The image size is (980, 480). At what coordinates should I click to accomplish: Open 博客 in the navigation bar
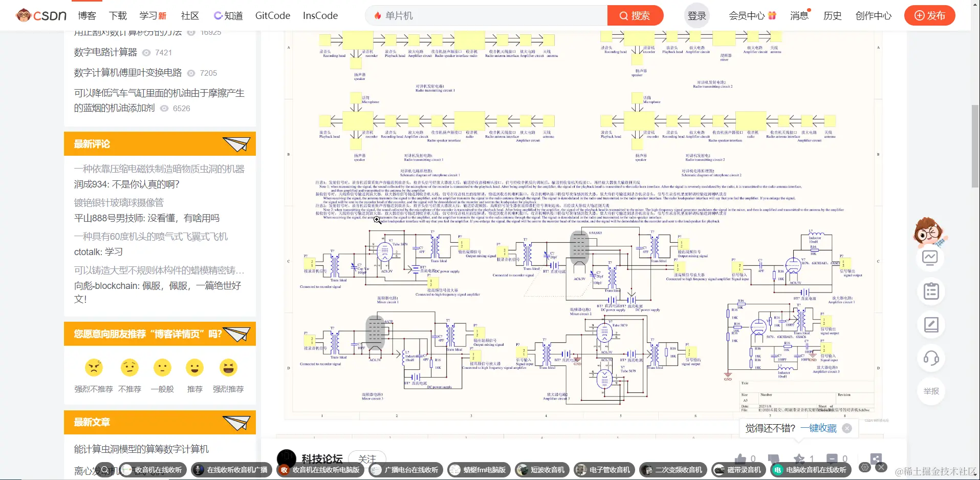tap(87, 15)
